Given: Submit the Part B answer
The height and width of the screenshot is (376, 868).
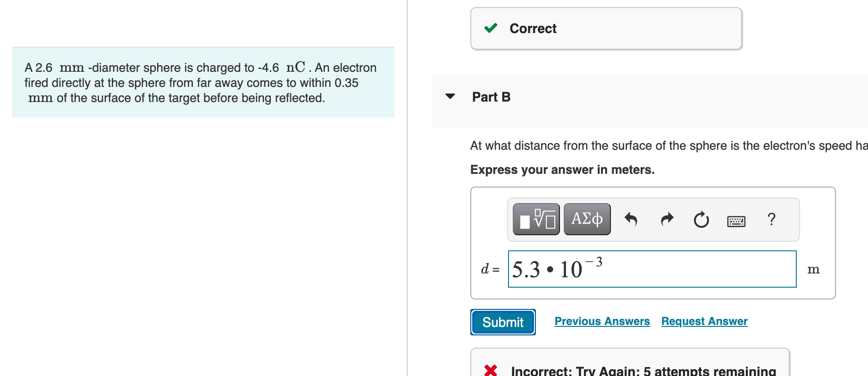Looking at the screenshot, I should click(x=502, y=322).
